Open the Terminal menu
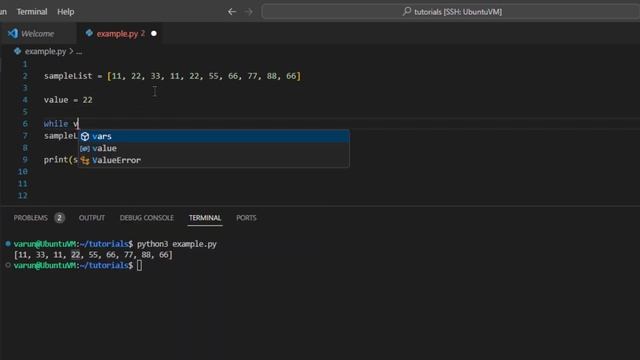Viewport: 640px width, 360px height. [x=32, y=12]
